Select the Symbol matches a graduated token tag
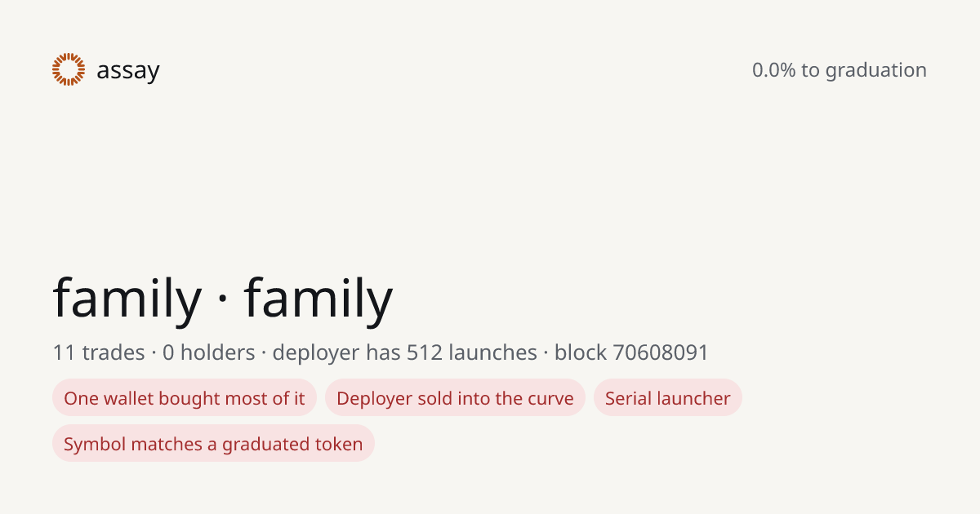Screen dimensions: 980x514 point(213,444)
